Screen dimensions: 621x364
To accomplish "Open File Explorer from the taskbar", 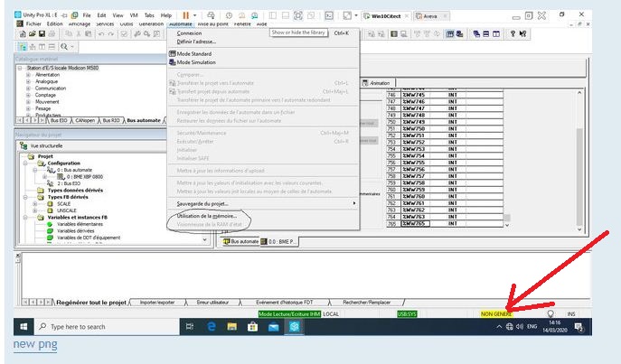I will [231, 326].
